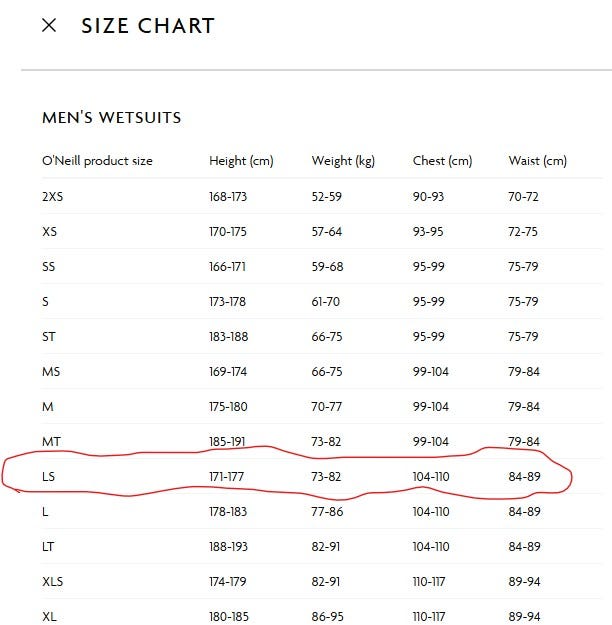Click the XL weight value 86-95
Image resolution: width=612 pixels, height=625 pixels.
[327, 617]
